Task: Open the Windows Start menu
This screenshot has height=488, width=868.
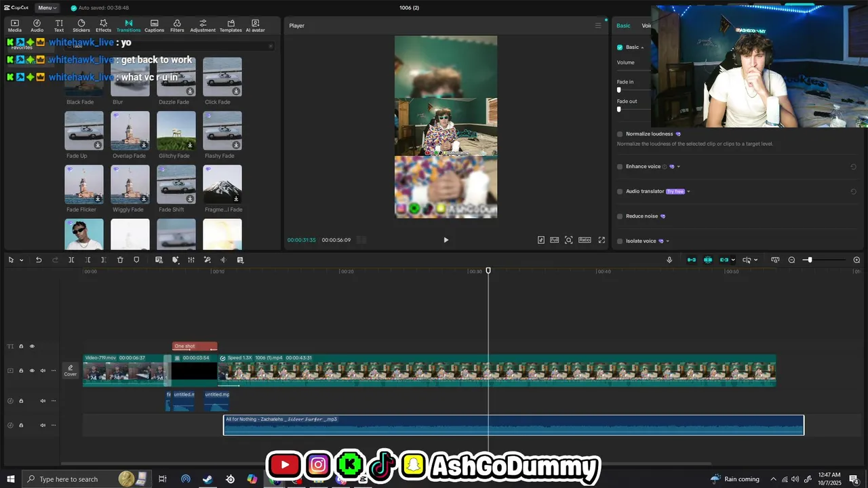Action: click(x=11, y=479)
